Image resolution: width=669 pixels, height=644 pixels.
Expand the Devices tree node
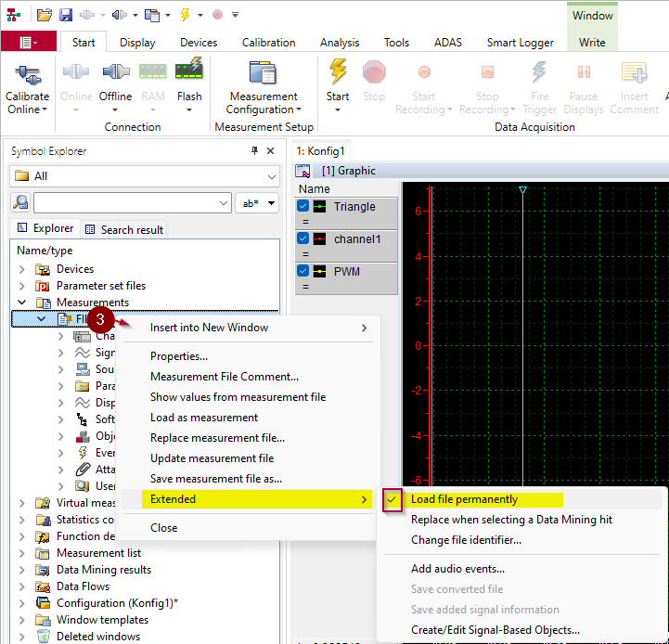click(x=21, y=269)
